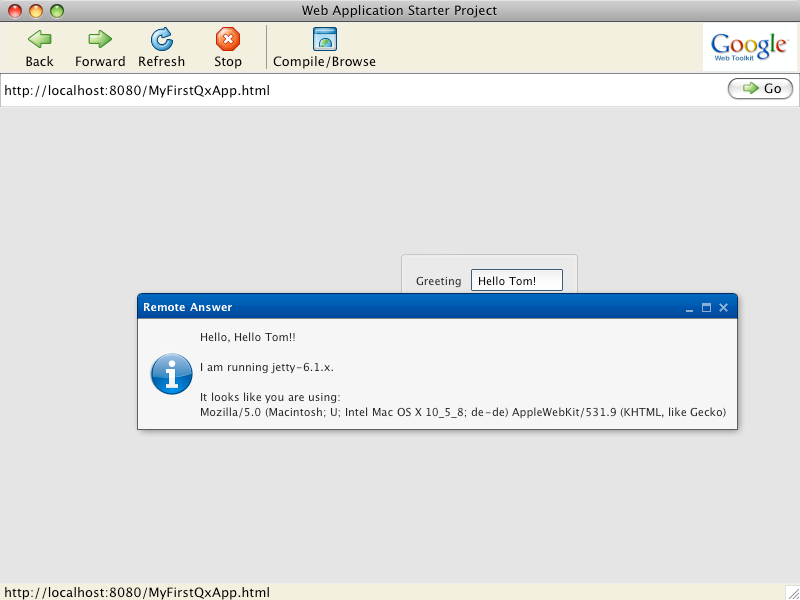Click the window resize grip corner
800x600 pixels.
coord(792,592)
